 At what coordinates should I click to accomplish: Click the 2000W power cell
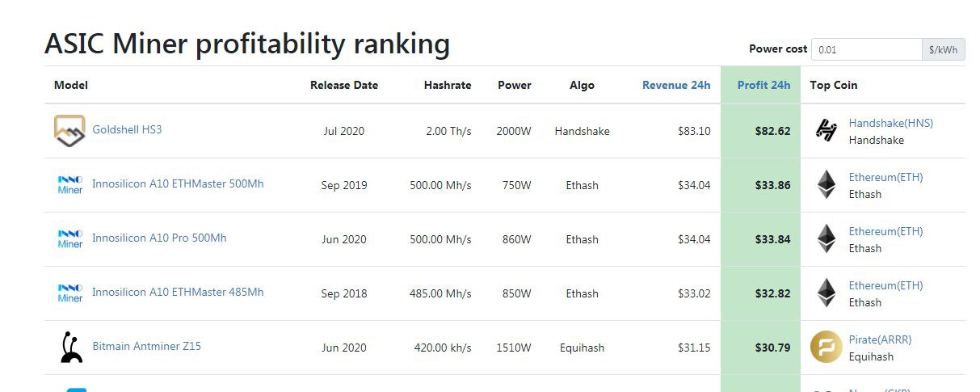pos(514,131)
